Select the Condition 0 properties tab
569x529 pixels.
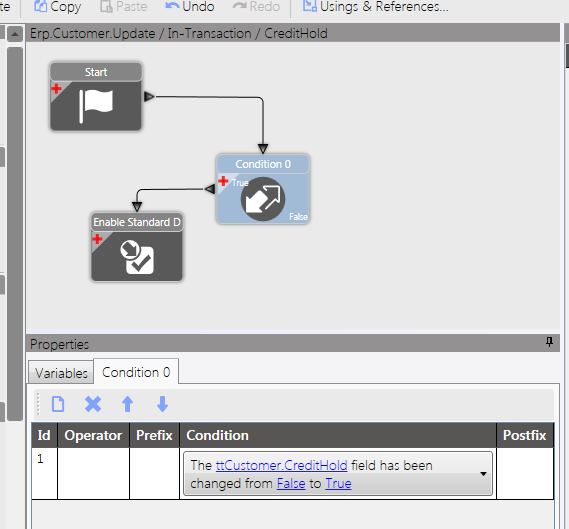tap(136, 372)
